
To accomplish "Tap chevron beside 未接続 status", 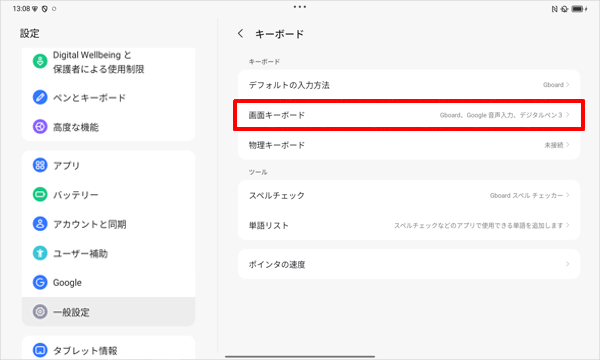I will tap(568, 145).
